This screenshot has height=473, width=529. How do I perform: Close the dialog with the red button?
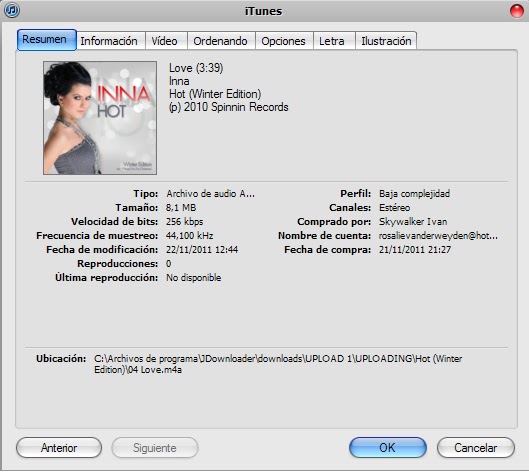[517, 11]
